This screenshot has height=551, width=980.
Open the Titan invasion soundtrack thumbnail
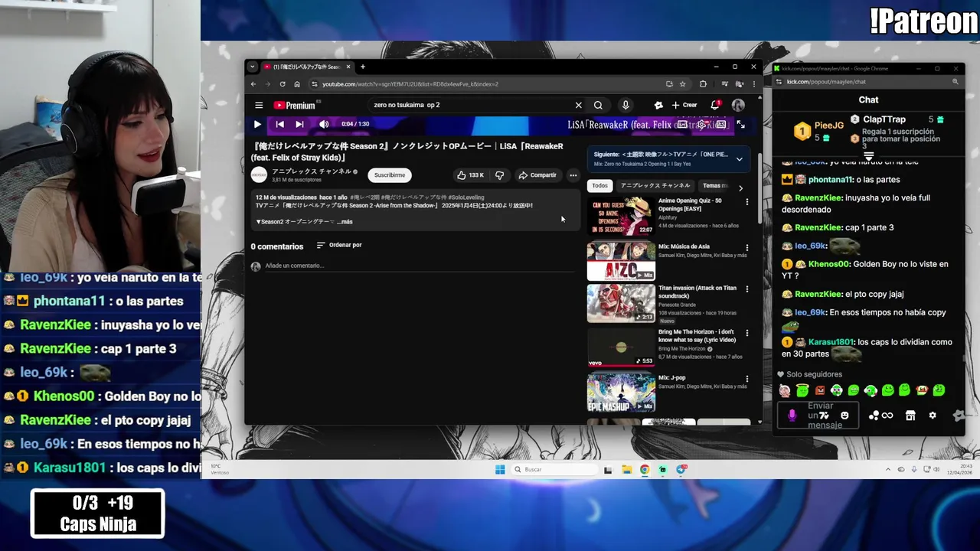[x=621, y=304]
